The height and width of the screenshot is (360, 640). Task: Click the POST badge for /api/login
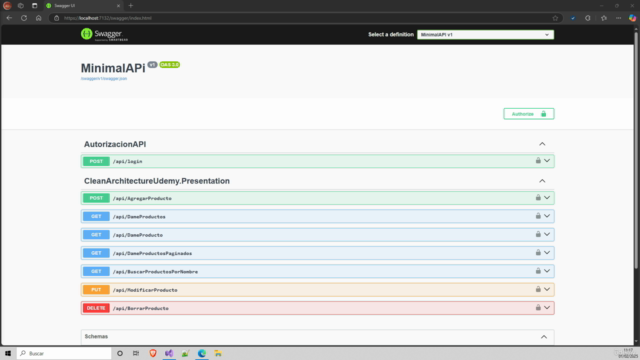tap(96, 161)
